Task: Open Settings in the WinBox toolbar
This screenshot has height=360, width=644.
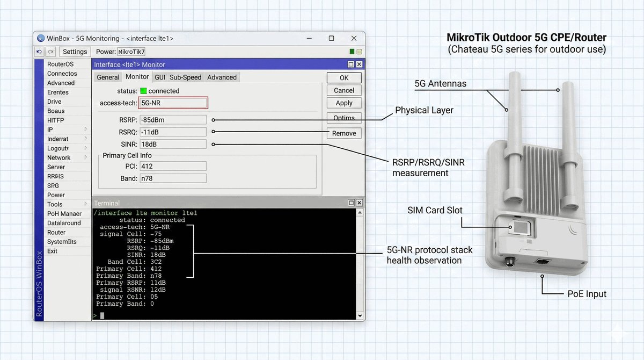Action: click(x=75, y=52)
